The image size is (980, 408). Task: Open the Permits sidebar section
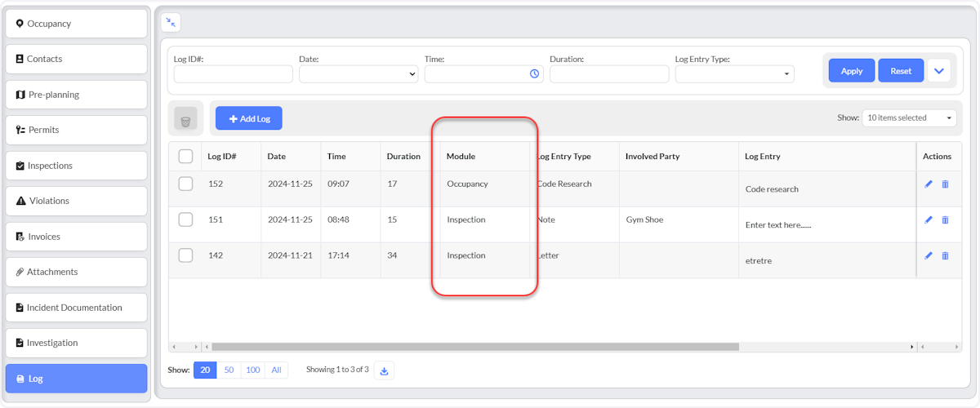77,130
